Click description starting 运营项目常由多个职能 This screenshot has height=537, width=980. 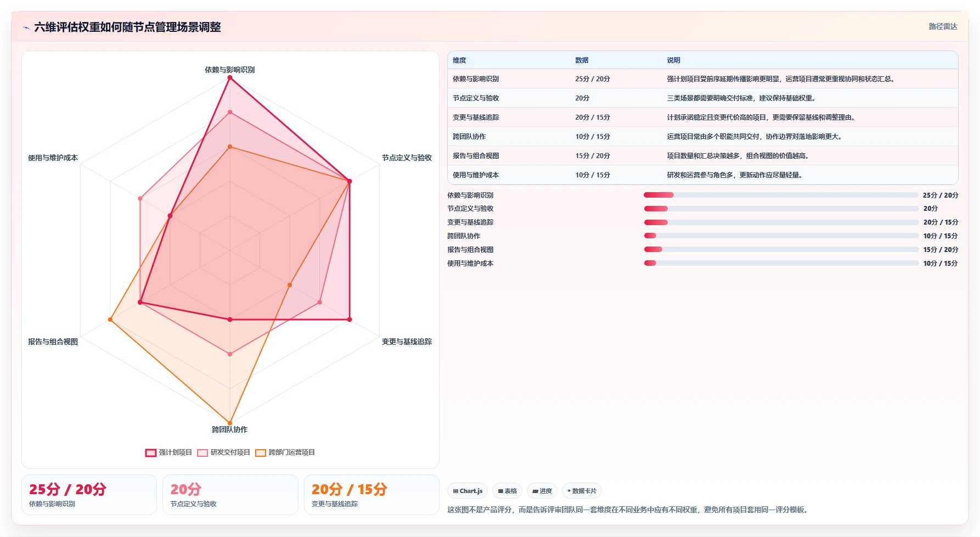756,137
